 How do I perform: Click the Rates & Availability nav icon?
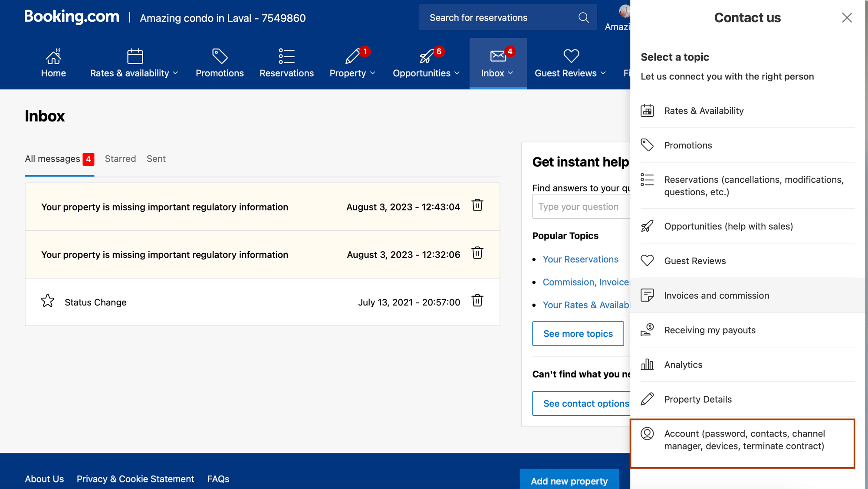(135, 56)
